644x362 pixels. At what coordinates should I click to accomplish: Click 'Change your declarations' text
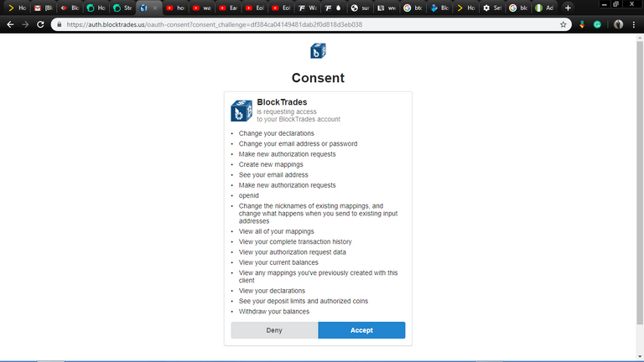click(277, 133)
